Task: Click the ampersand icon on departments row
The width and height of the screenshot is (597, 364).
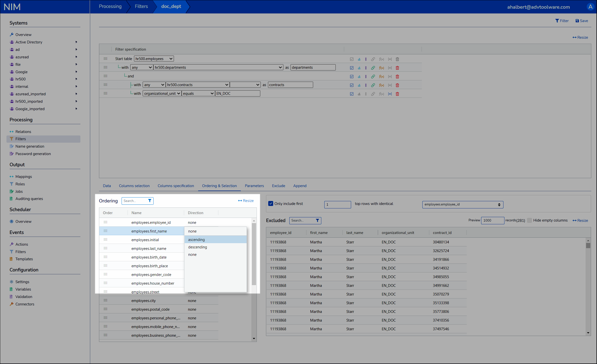Action: (x=359, y=68)
